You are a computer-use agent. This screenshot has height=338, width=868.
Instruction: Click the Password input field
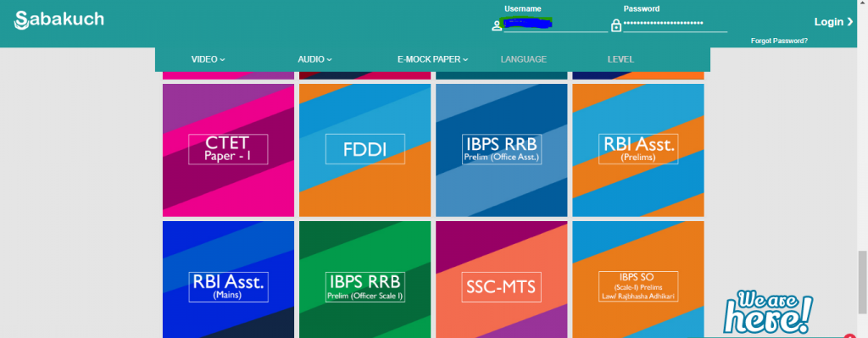click(x=676, y=25)
